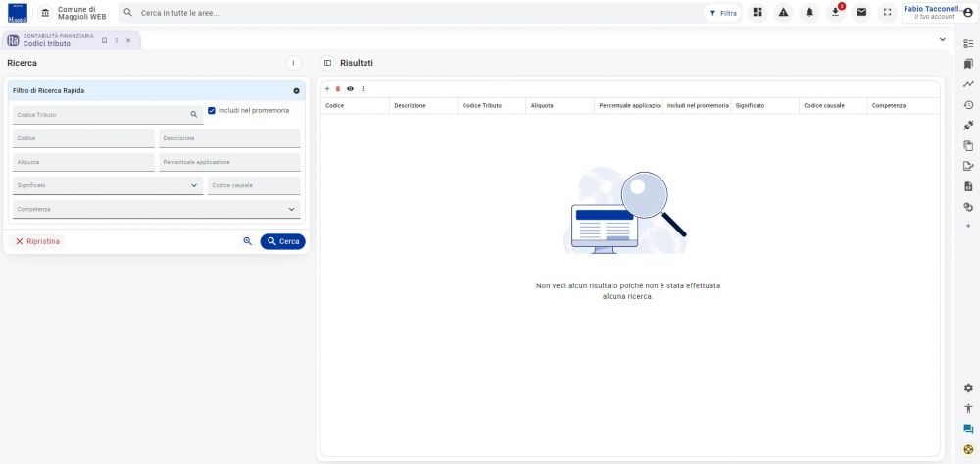The image size is (980, 464).
Task: Open the warning triangle alerts icon
Action: 784,13
